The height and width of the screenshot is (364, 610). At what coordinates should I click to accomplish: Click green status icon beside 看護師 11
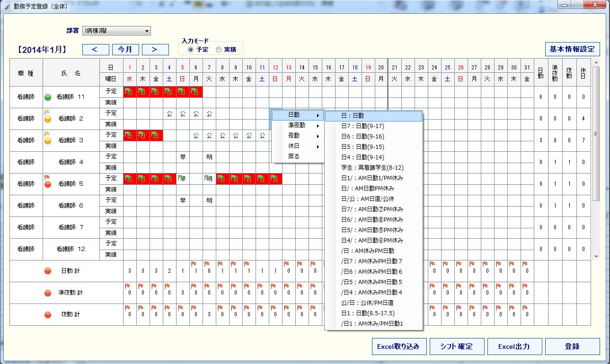pos(47,97)
